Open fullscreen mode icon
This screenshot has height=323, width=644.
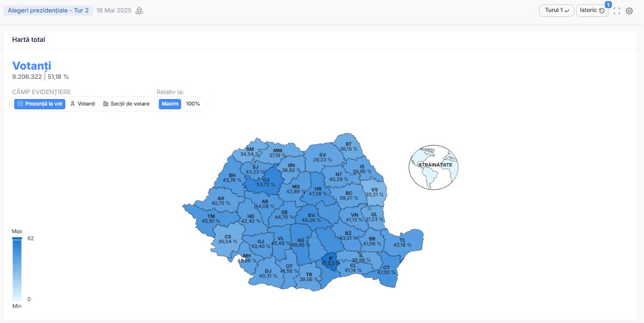point(616,11)
